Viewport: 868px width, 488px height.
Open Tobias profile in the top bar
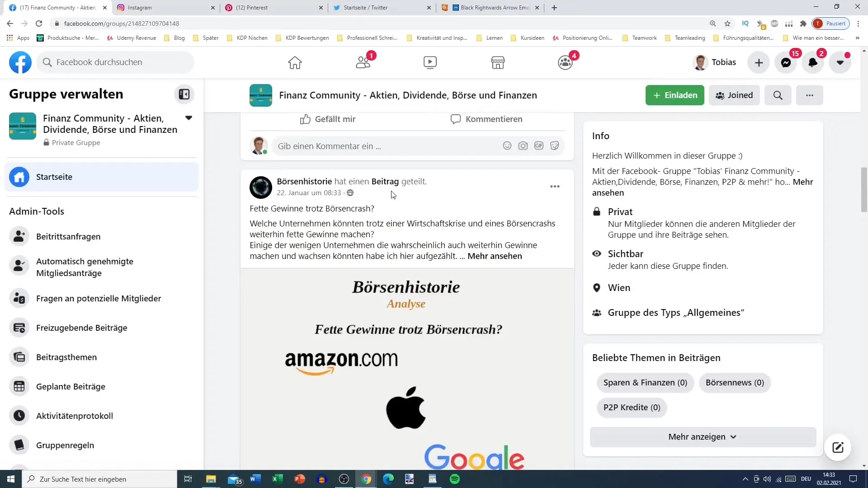tap(715, 62)
